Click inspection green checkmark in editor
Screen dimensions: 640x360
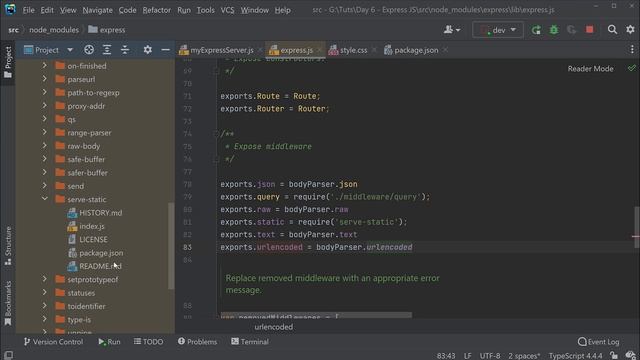631,68
